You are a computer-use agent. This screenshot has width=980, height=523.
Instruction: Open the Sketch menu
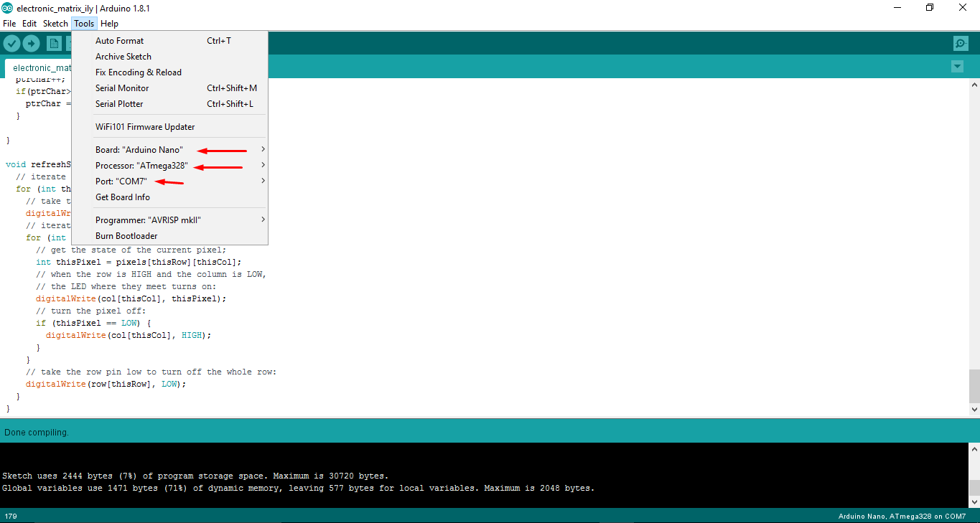[x=55, y=24]
